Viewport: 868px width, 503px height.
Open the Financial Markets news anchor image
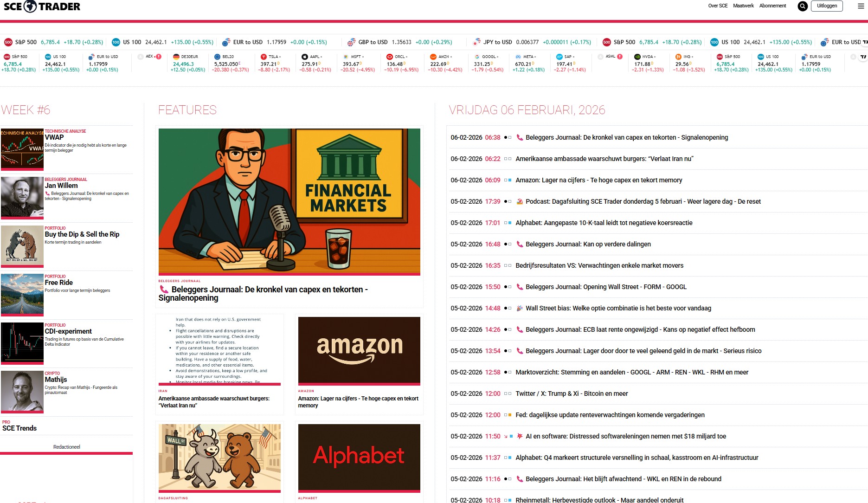(289, 202)
